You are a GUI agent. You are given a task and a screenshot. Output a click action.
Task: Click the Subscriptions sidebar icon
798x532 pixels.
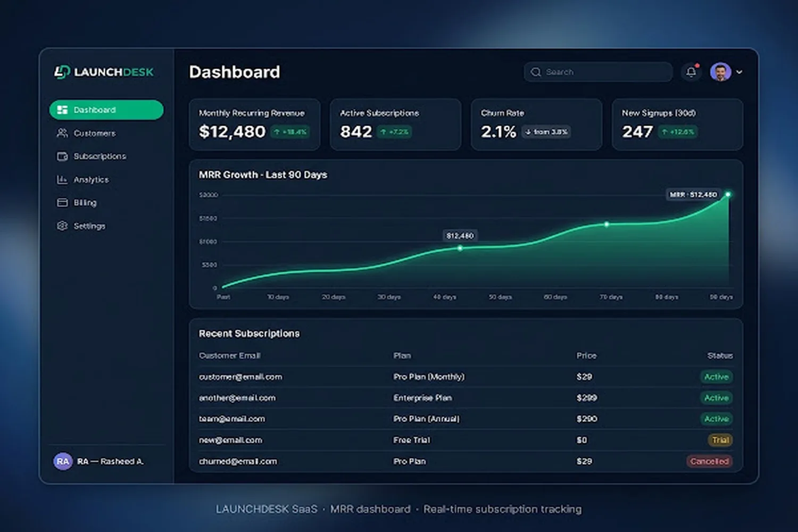pos(62,156)
